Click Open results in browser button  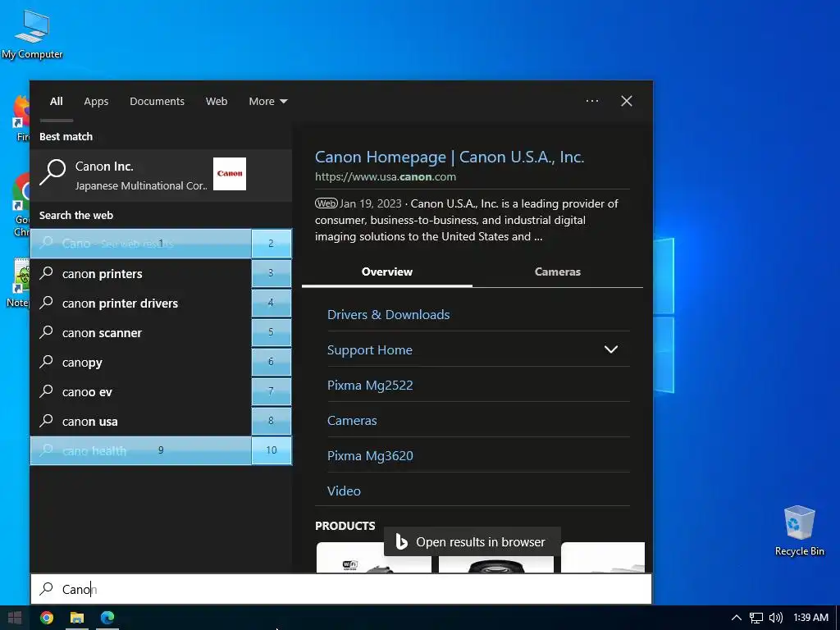click(472, 542)
